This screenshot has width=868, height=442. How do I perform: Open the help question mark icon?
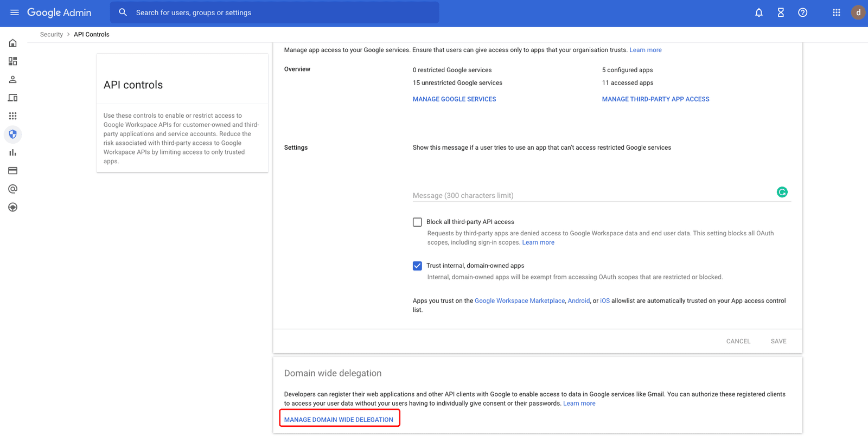click(803, 12)
